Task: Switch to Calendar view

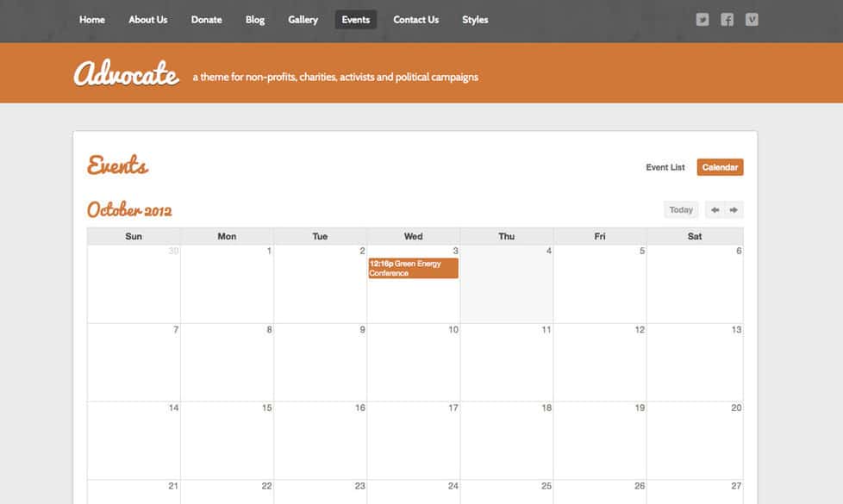Action: click(x=720, y=168)
